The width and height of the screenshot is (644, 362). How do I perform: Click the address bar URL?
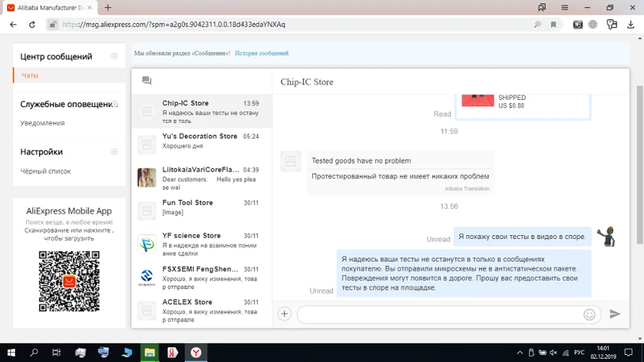tap(174, 24)
